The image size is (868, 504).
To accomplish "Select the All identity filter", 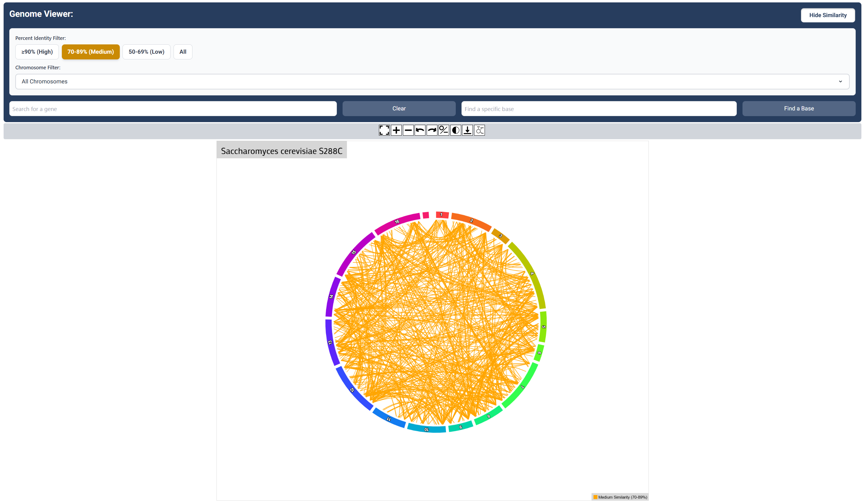I will click(x=183, y=52).
